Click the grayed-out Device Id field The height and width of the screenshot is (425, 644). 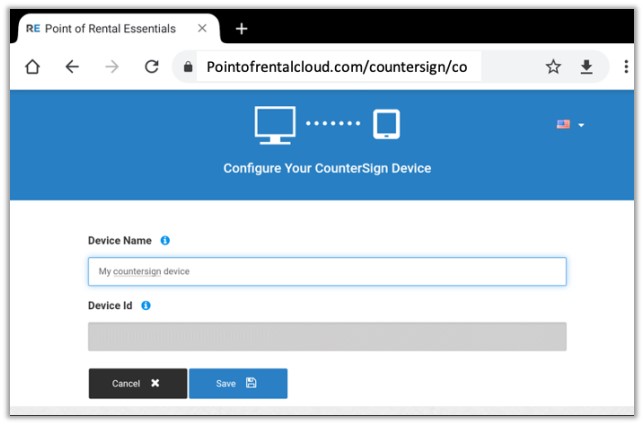327,336
